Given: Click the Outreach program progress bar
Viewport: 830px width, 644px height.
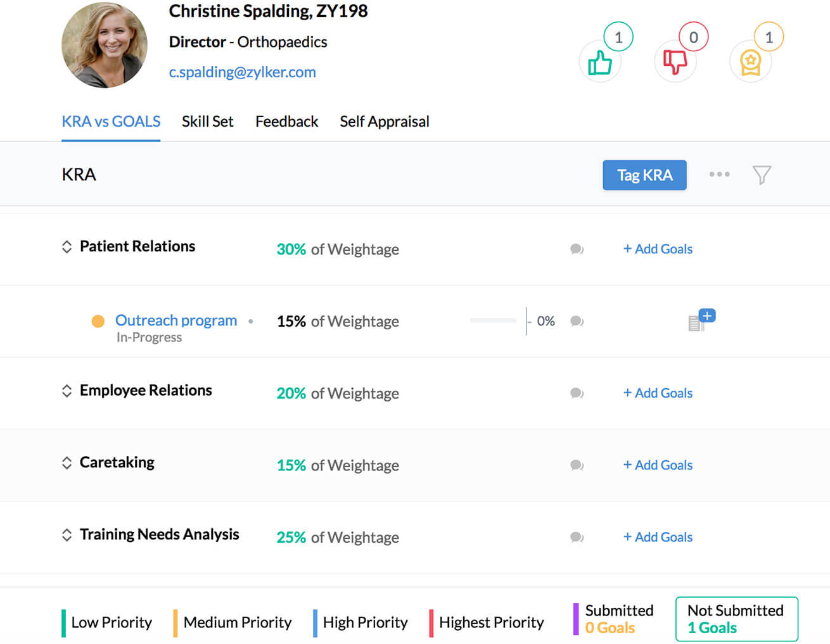Looking at the screenshot, I should tap(493, 321).
